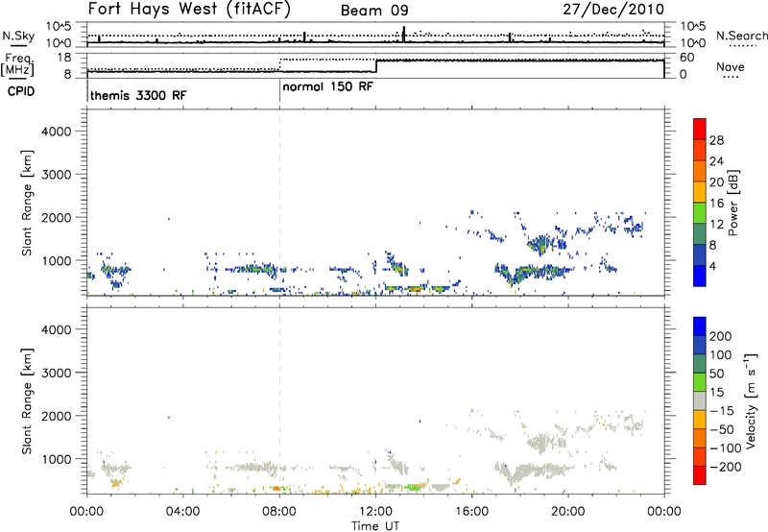Click the "normal 150 RF" CPID text
Image resolution: width=768 pixels, height=532 pixels.
[327, 86]
